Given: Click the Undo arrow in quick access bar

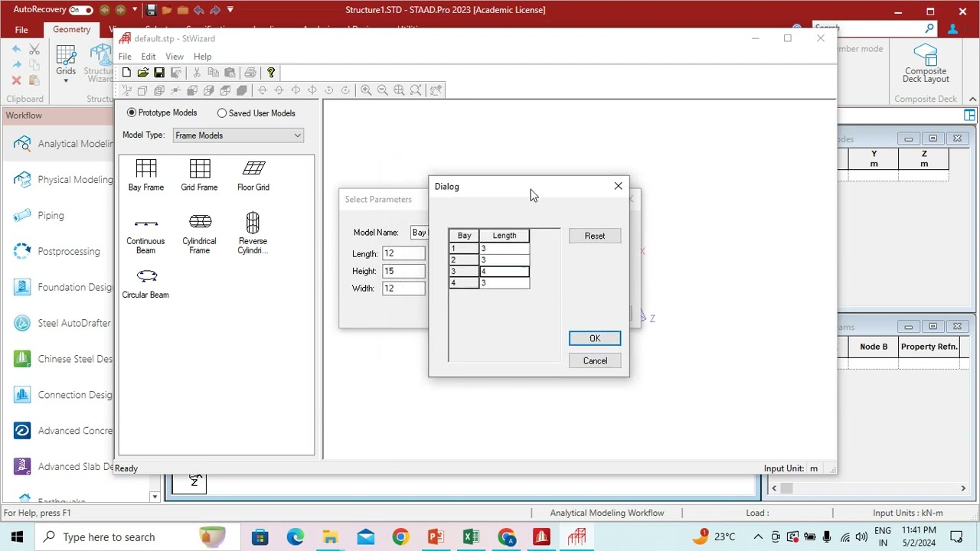Looking at the screenshot, I should pos(199,10).
